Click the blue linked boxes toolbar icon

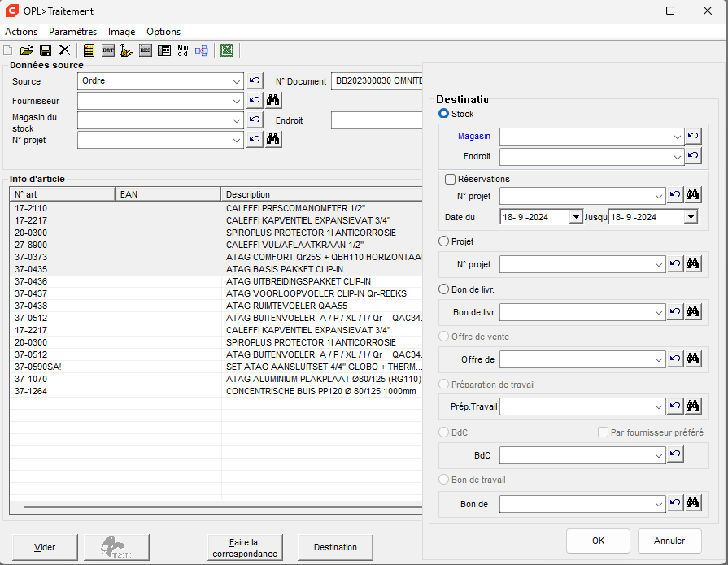click(202, 50)
